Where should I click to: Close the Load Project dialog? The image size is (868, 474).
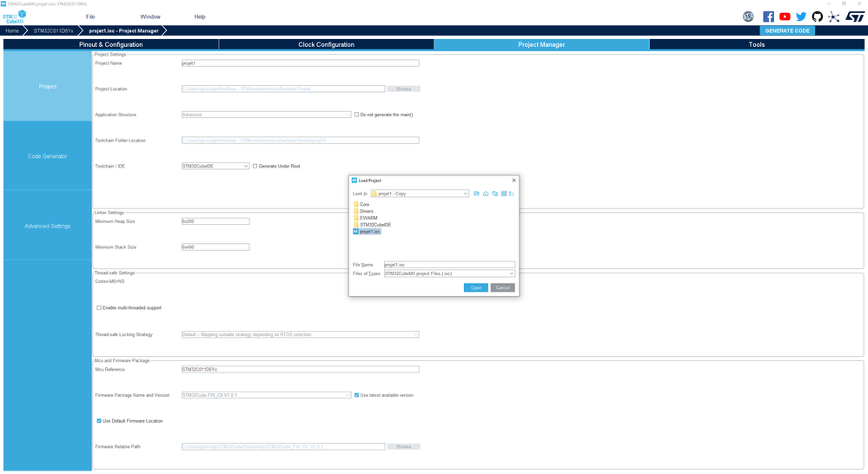514,181
